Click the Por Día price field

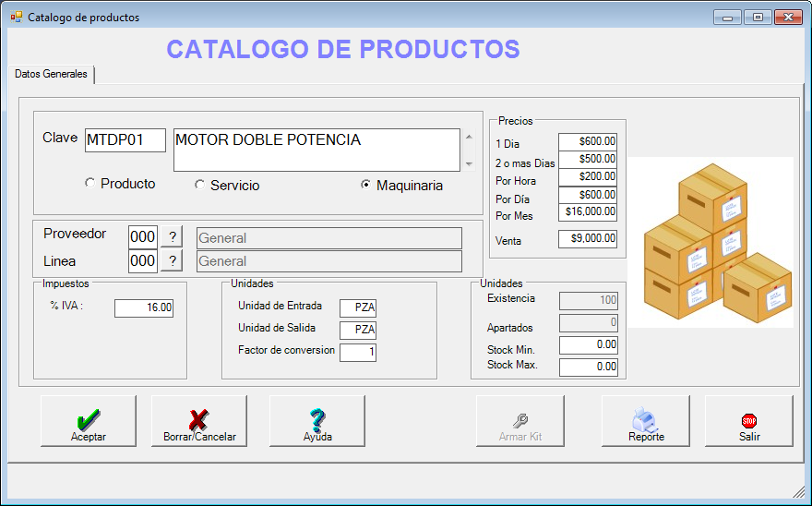pos(588,195)
